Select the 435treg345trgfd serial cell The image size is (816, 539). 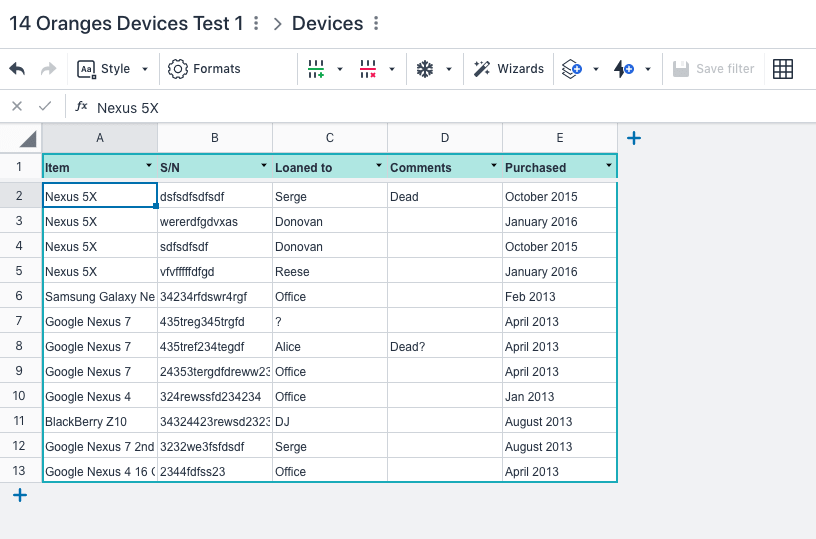point(215,321)
